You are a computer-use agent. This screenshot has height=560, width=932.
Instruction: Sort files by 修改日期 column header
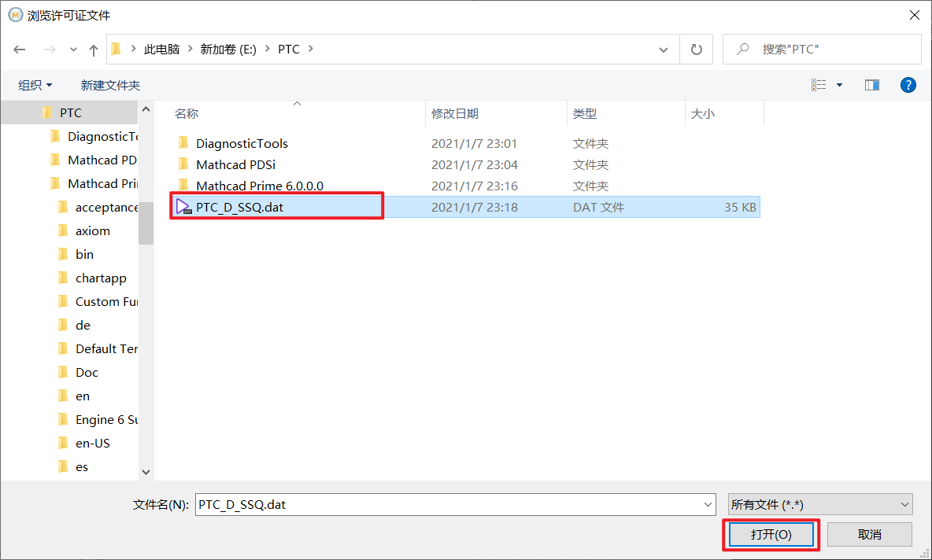(x=455, y=113)
